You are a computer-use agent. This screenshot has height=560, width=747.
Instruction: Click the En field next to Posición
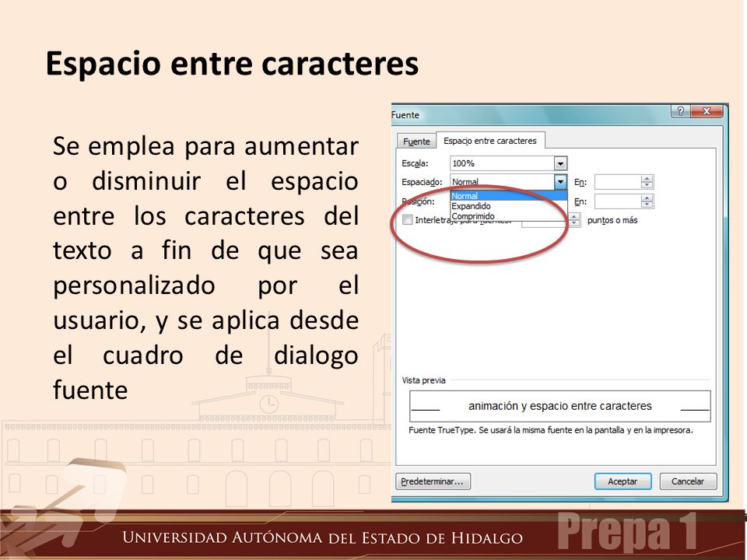618,201
